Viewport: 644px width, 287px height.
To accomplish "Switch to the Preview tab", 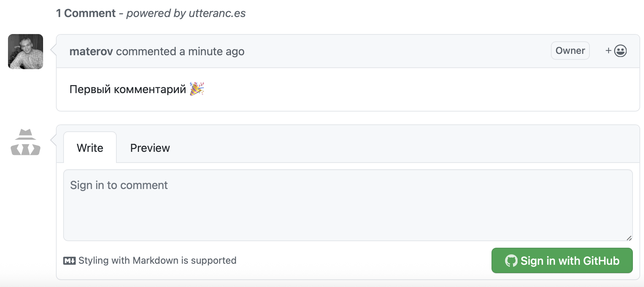I will (x=150, y=148).
